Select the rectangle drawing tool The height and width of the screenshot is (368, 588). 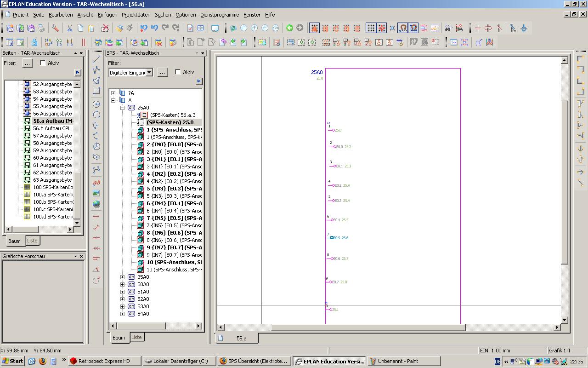click(96, 91)
